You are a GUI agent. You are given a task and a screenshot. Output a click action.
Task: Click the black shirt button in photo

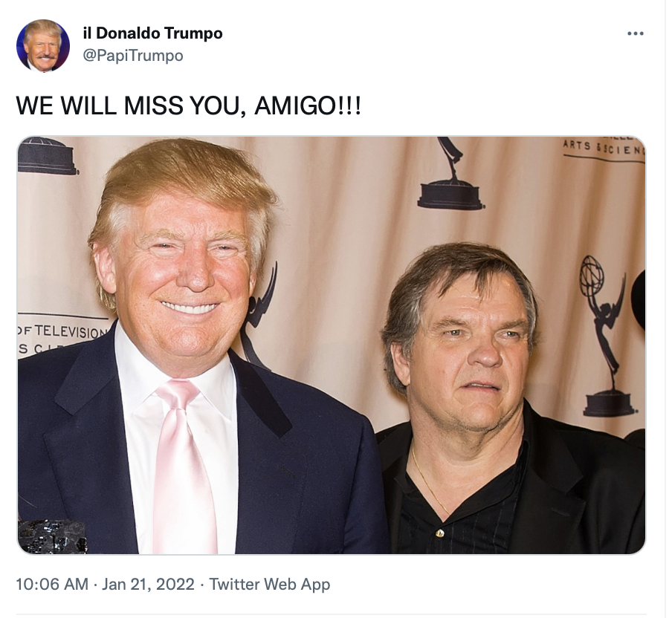tap(439, 533)
